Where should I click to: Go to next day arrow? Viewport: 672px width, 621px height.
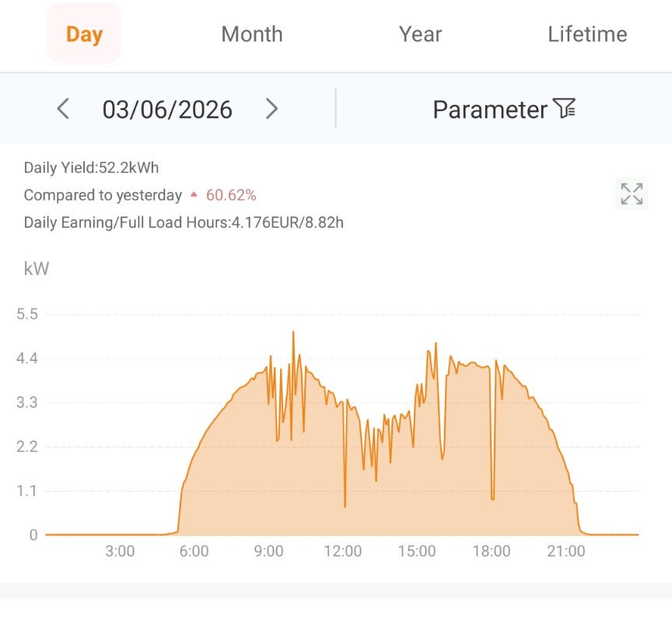coord(271,108)
